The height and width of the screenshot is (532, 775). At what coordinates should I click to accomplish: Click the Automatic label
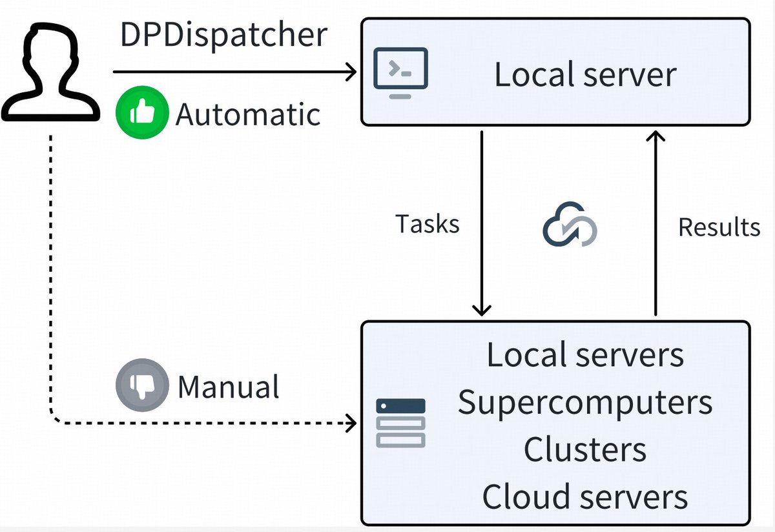tap(249, 115)
